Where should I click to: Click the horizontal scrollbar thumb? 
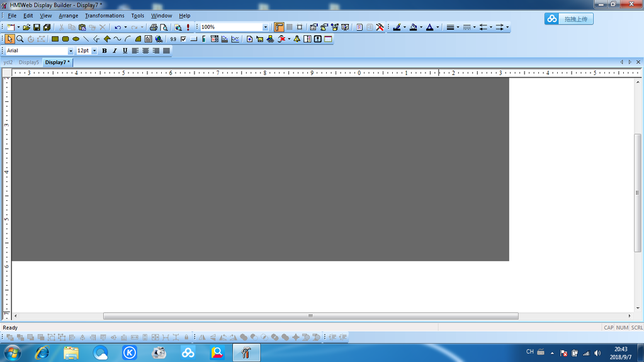point(310,316)
